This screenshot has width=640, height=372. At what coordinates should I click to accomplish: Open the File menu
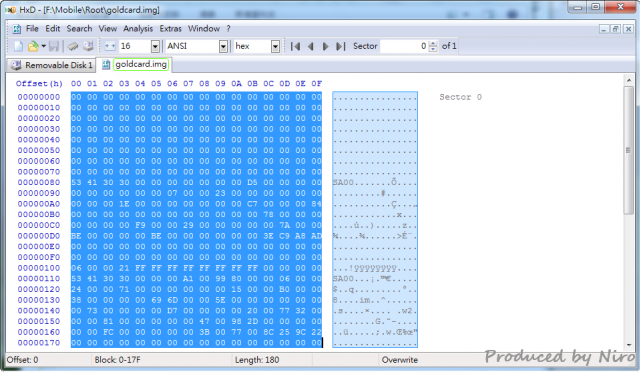32,29
